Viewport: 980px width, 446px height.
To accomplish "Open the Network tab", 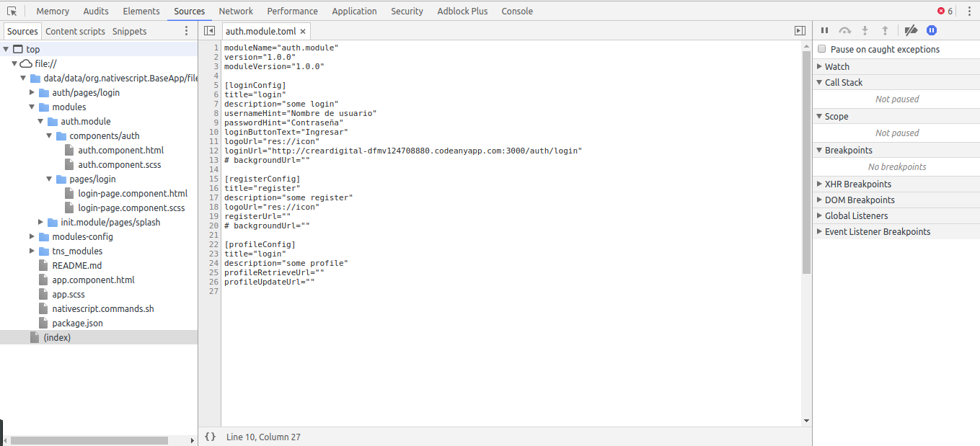I will tap(236, 11).
